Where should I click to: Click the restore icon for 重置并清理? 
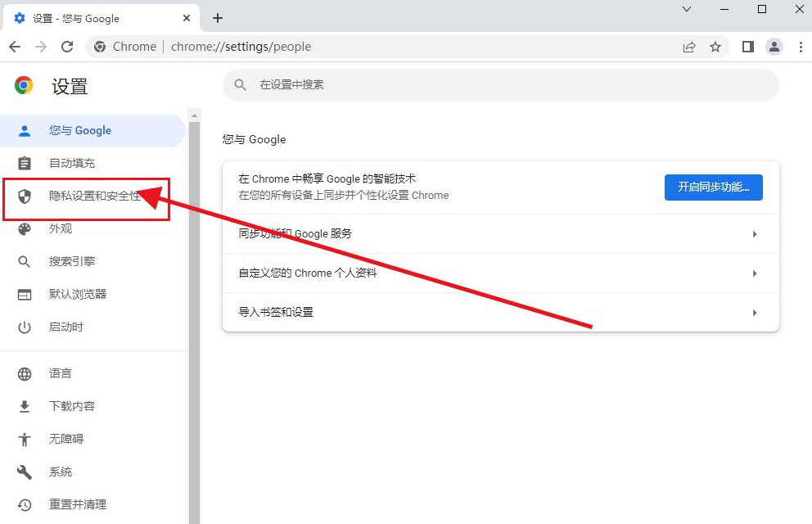pos(25,505)
